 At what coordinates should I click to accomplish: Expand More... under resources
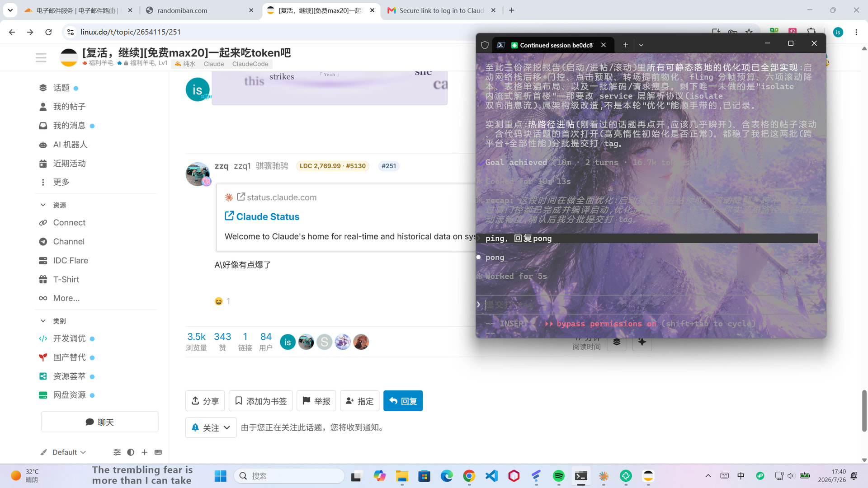pos(66,298)
